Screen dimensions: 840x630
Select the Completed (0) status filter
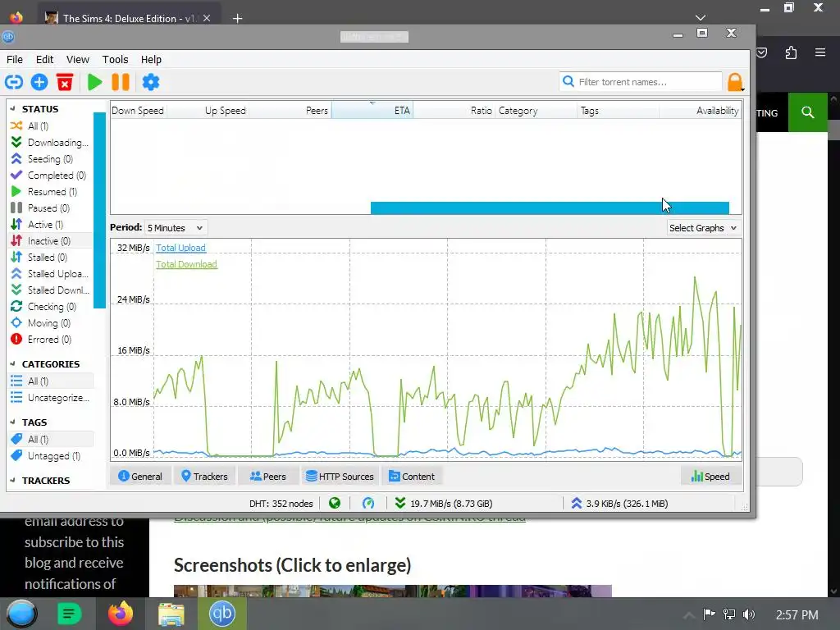point(51,176)
